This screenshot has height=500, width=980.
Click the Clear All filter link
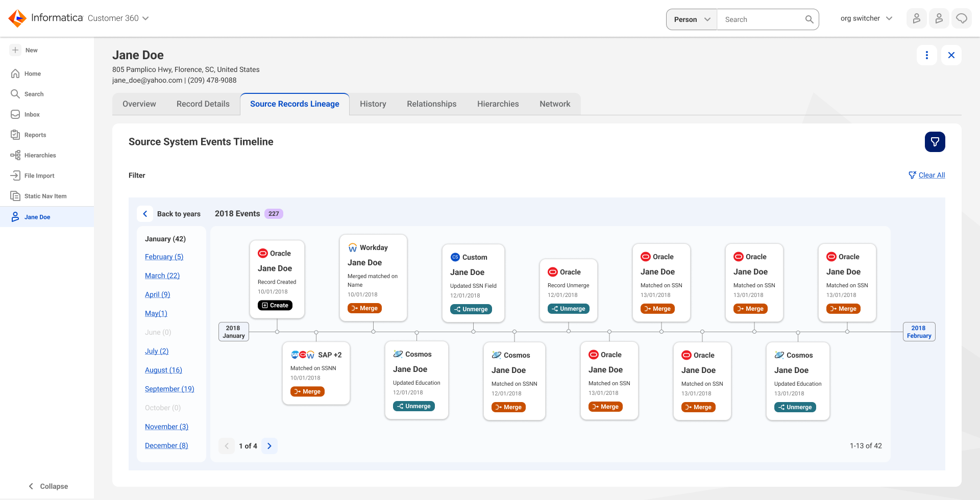[927, 175]
